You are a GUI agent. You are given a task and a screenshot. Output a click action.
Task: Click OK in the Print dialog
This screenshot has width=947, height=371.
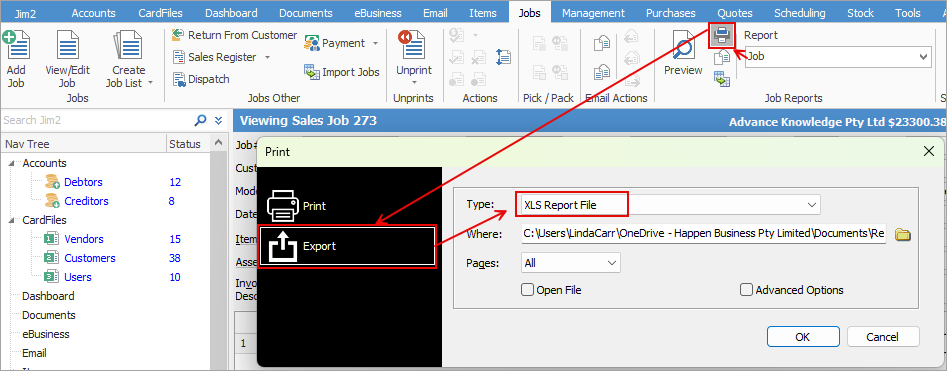803,337
